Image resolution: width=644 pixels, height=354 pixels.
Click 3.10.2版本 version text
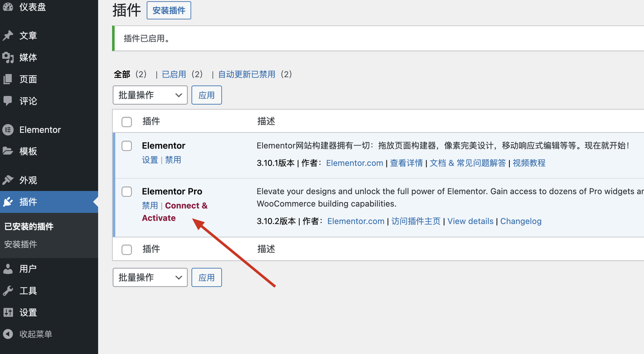276,221
